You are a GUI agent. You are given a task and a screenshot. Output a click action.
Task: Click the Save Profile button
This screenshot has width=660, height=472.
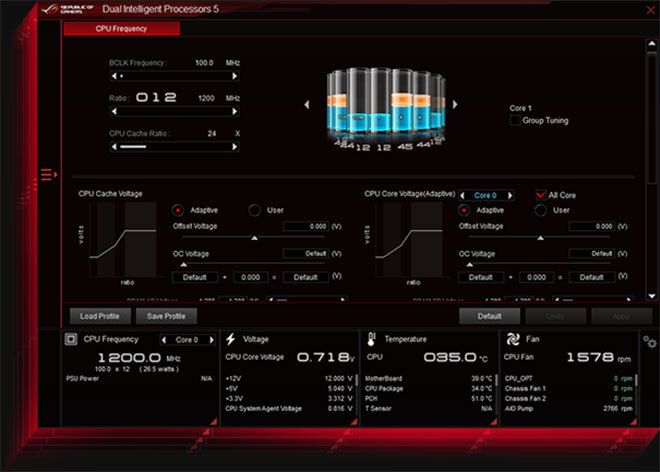[x=166, y=316]
